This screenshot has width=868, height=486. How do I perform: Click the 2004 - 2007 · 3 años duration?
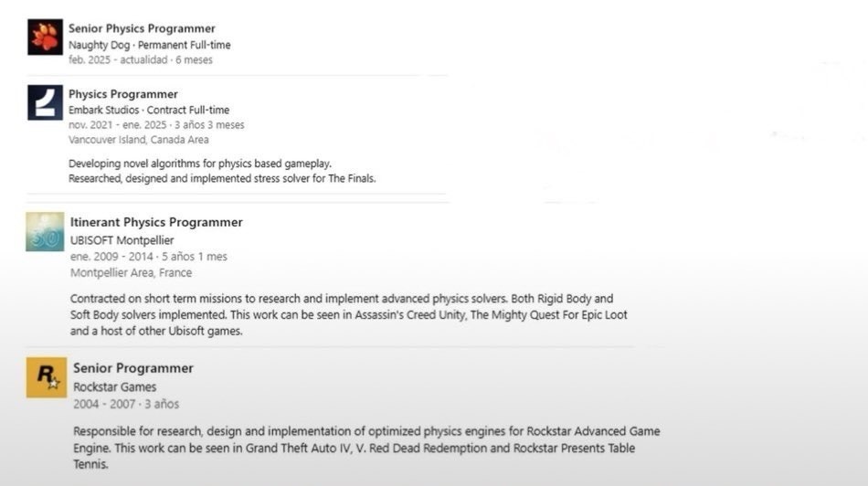[x=126, y=403]
